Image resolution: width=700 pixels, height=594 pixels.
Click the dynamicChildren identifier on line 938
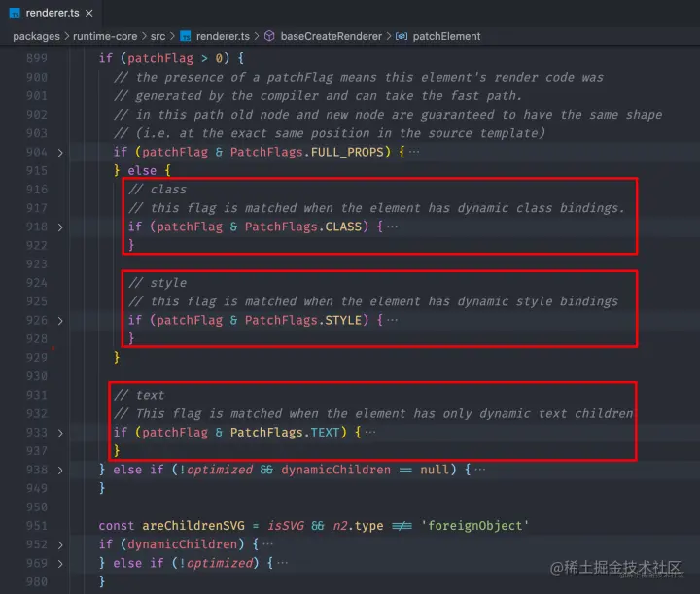[335, 470]
